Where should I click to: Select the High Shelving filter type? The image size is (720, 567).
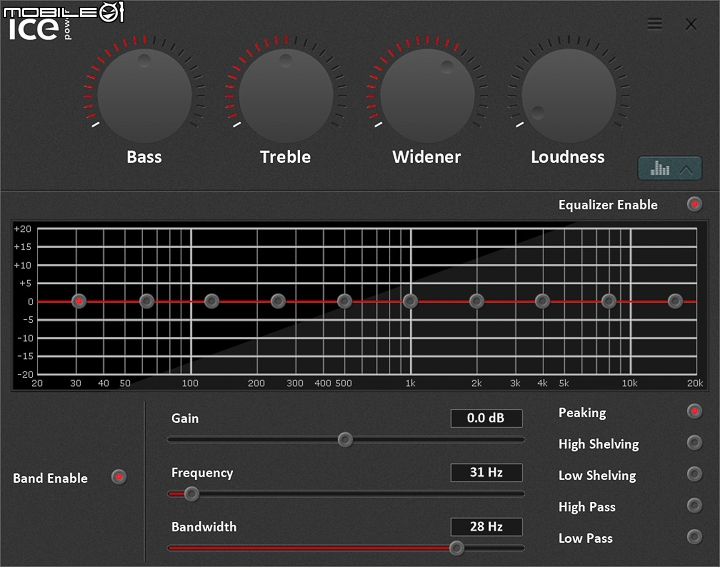pos(694,443)
